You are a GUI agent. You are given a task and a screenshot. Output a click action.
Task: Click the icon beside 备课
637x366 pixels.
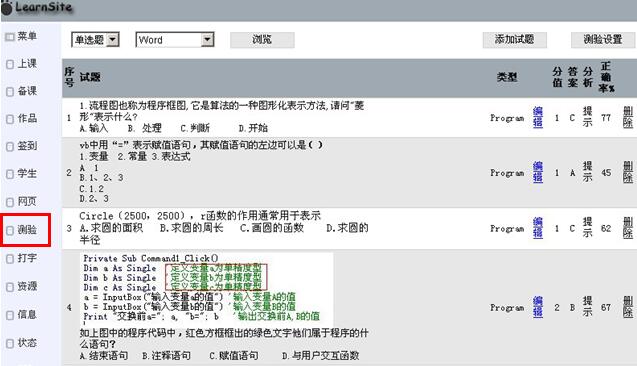click(x=10, y=92)
